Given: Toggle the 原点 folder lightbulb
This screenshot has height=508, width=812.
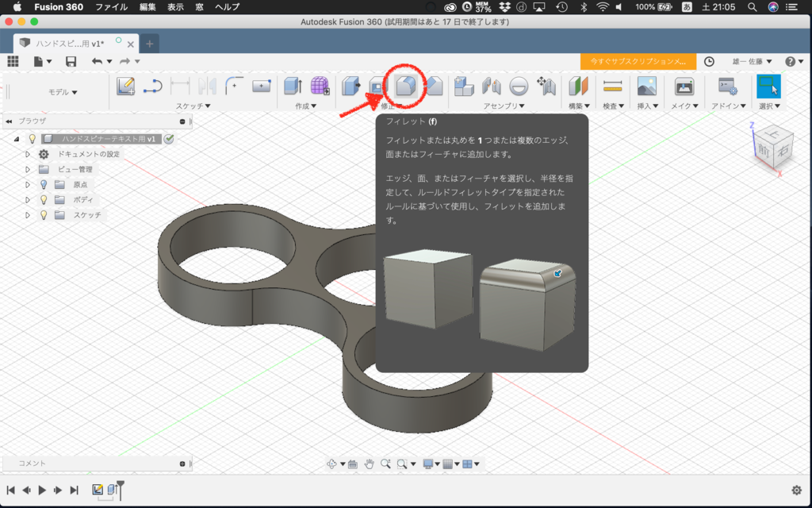Looking at the screenshot, I should pos(44,184).
